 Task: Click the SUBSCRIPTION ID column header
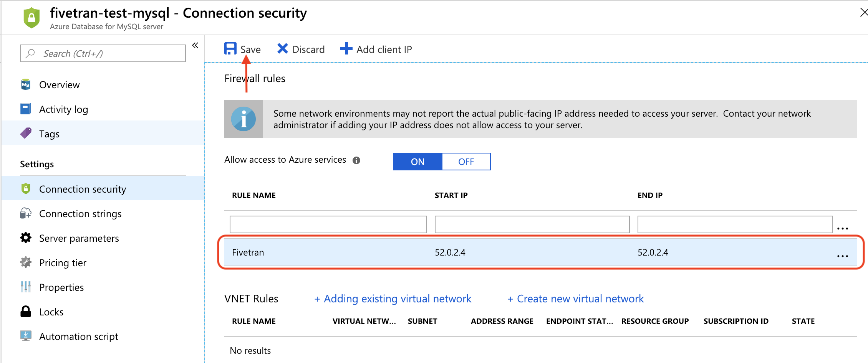736,321
